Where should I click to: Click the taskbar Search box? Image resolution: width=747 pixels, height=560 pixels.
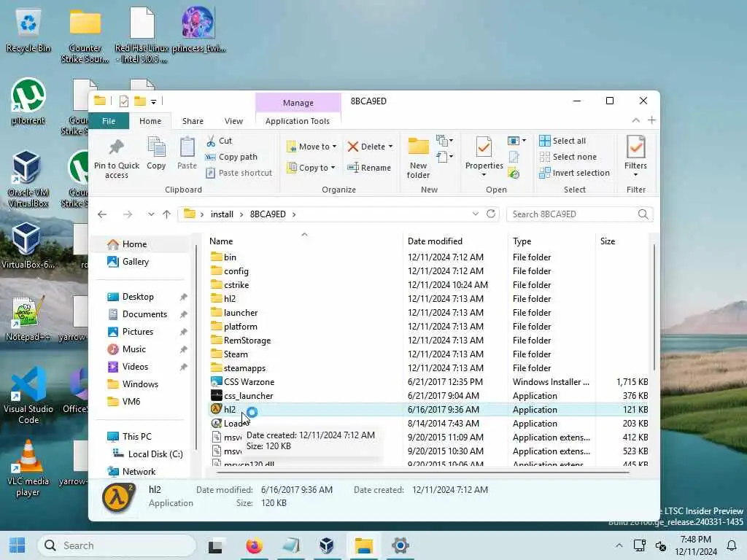click(x=117, y=545)
